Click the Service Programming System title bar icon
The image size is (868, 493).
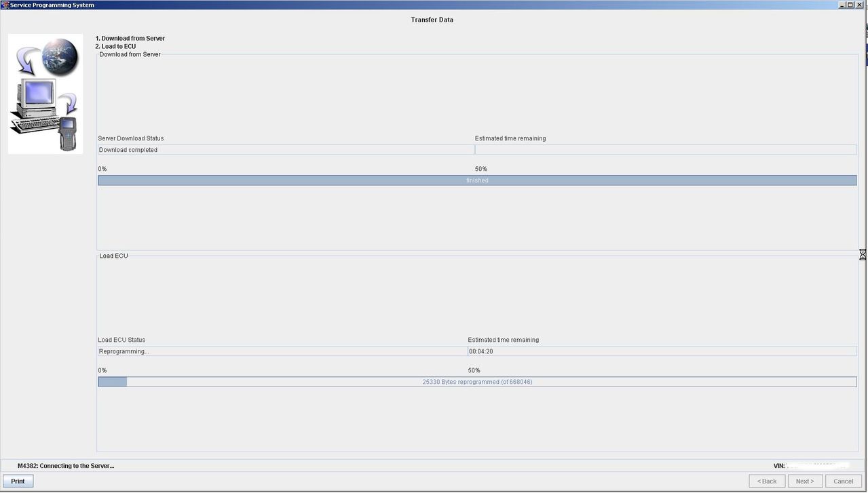click(x=5, y=5)
